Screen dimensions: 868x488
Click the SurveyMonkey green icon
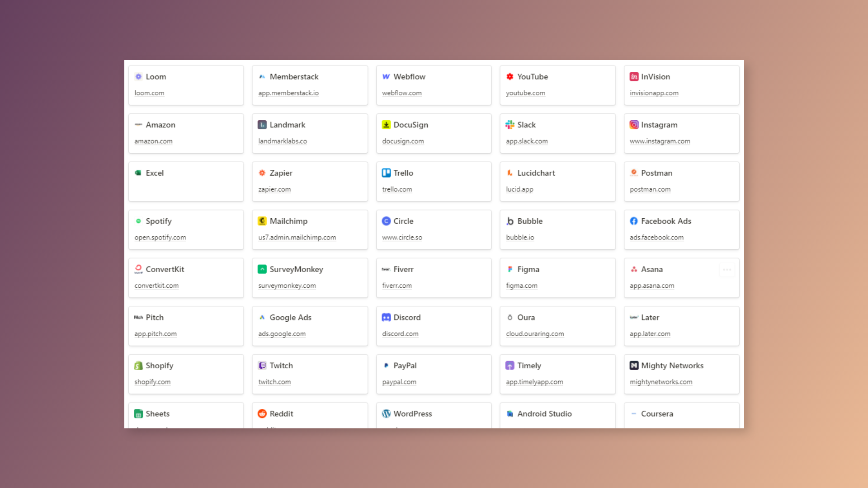pos(262,269)
